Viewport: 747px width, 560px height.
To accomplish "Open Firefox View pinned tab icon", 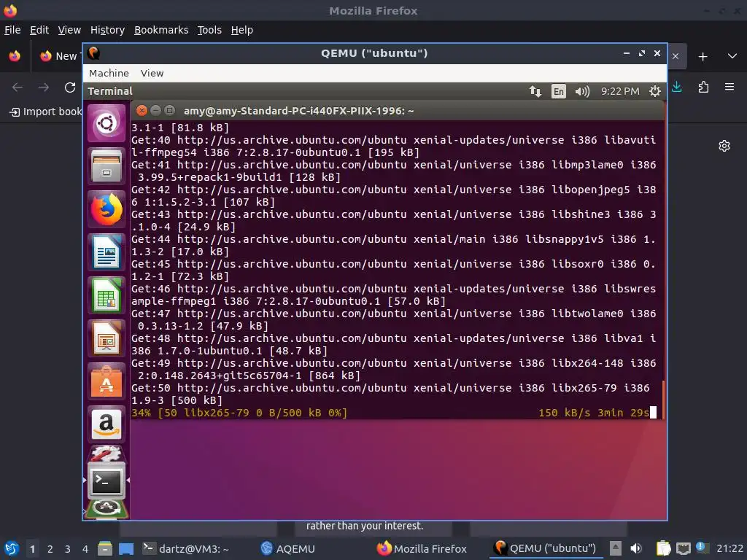I will point(15,56).
